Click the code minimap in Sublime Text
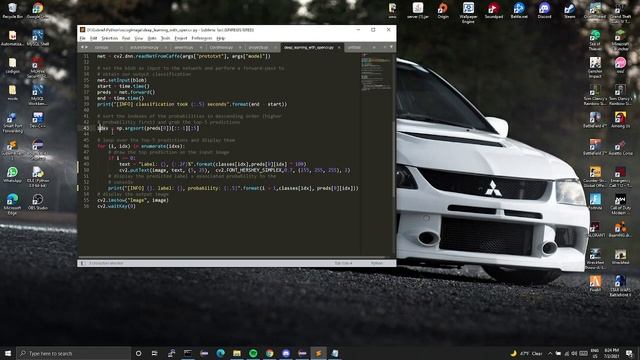640x360 pixels. point(376,73)
